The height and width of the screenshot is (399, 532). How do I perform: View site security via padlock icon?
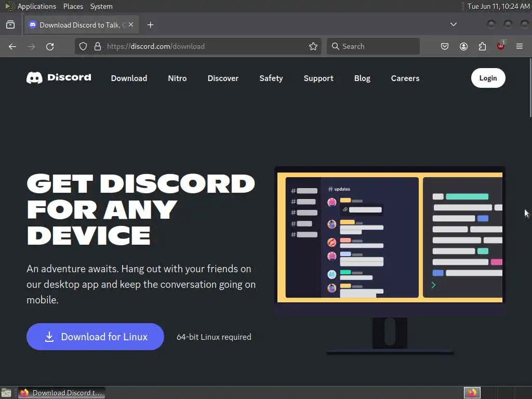point(98,46)
